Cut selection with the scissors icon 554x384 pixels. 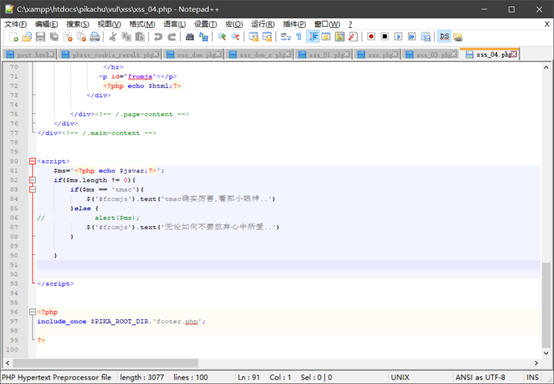[113, 37]
